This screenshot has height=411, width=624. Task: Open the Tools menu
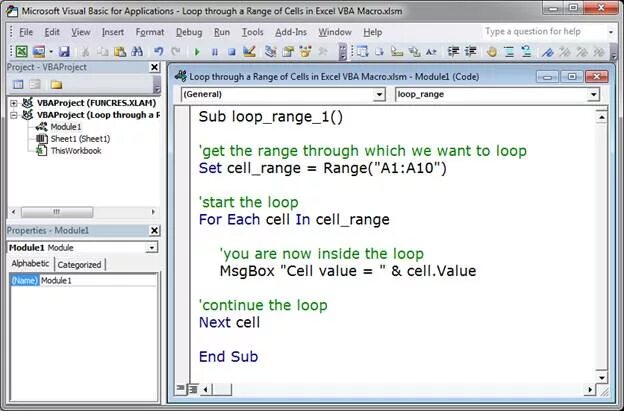point(253,32)
